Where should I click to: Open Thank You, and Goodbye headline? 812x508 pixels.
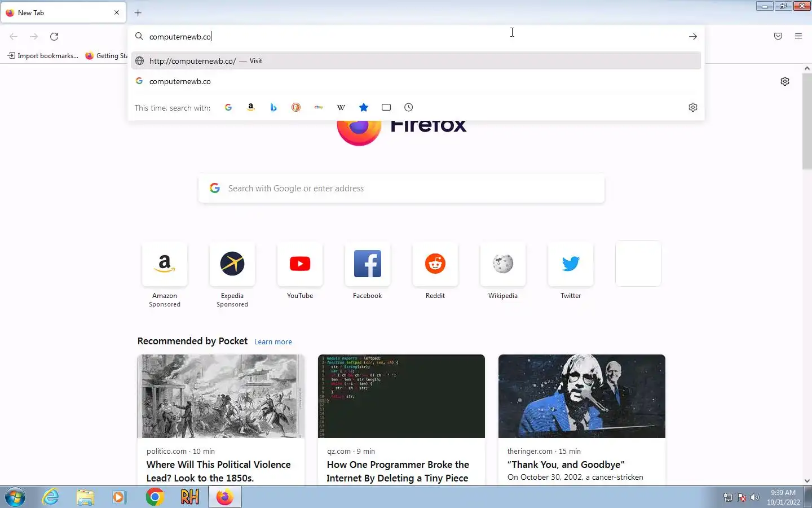566,465
